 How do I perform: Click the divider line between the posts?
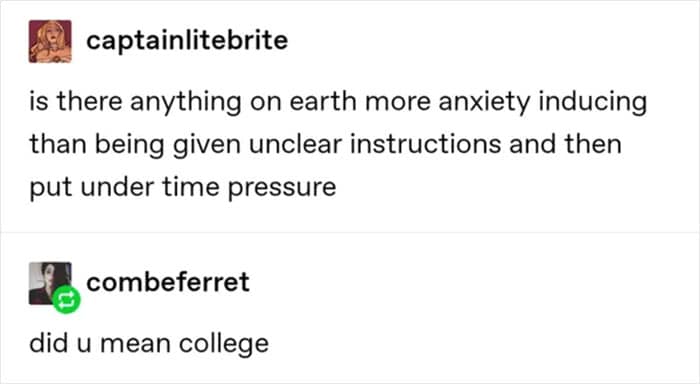350,233
